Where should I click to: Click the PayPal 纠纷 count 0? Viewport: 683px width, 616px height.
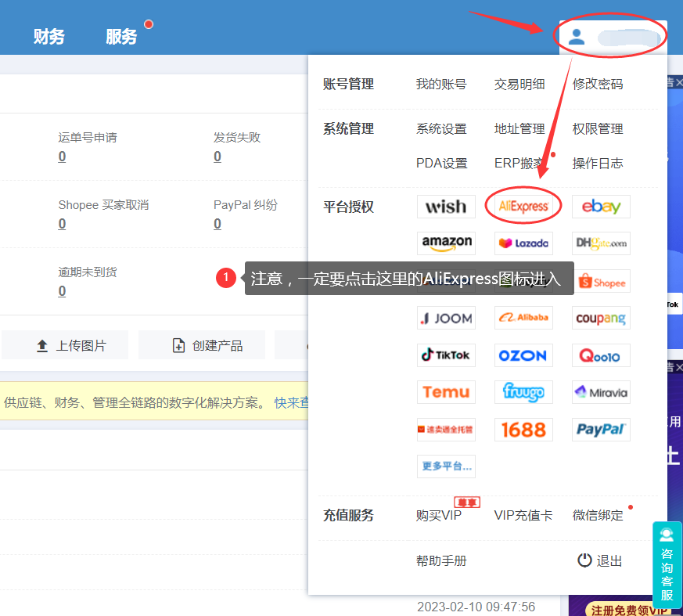coord(217,224)
